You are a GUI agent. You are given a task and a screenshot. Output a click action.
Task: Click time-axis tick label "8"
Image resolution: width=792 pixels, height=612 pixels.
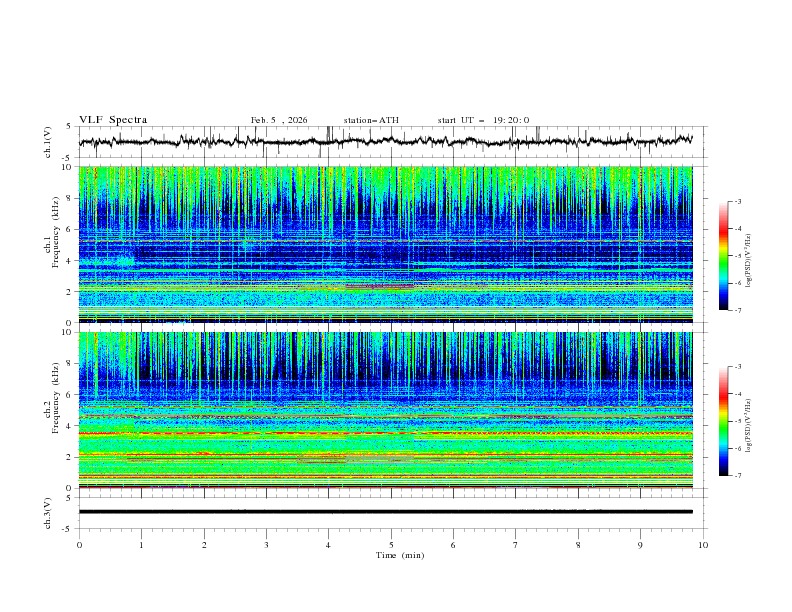578,545
